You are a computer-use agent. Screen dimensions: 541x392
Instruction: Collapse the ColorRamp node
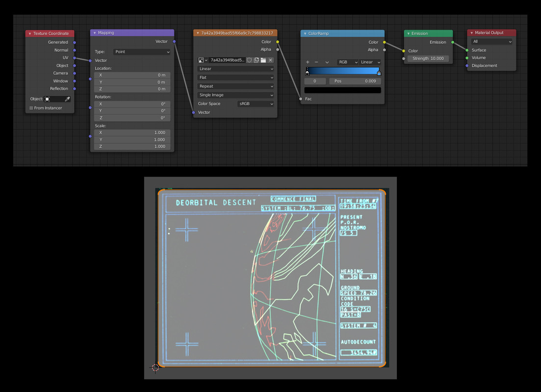tap(305, 33)
